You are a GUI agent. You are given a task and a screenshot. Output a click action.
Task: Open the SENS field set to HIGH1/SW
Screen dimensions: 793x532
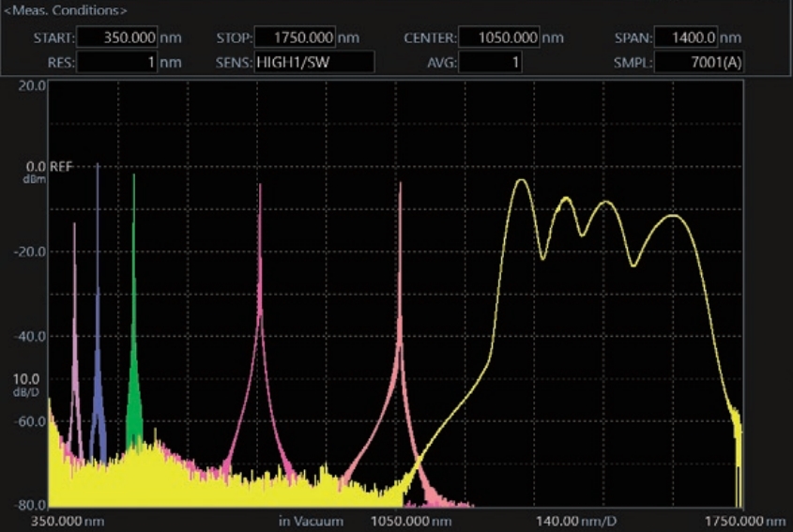(313, 63)
